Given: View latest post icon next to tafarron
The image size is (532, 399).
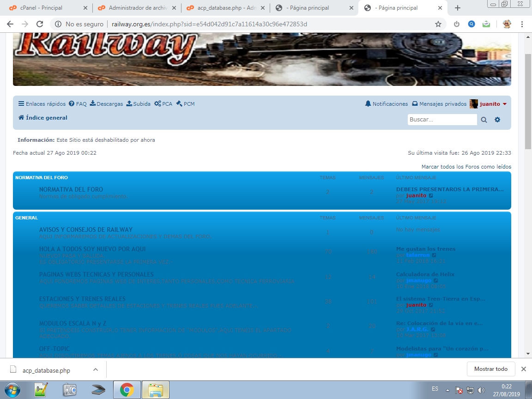Looking at the screenshot, I should pos(434,255).
